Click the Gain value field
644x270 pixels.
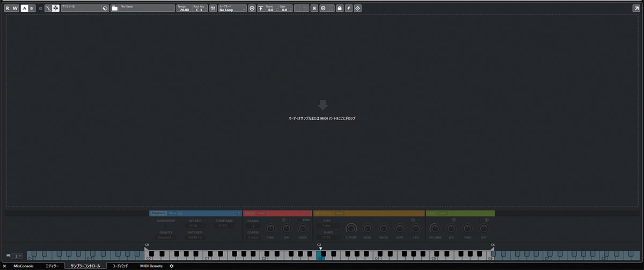[x=286, y=10]
